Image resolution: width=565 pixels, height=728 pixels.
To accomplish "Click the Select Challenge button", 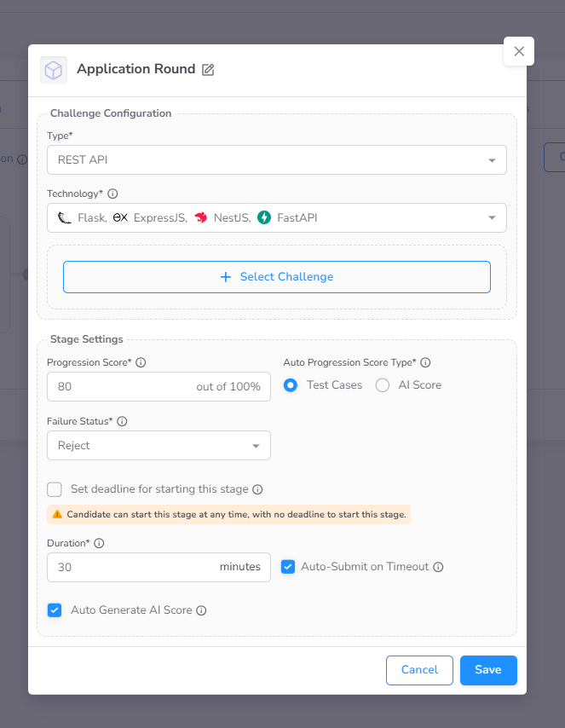I will [x=277, y=276].
